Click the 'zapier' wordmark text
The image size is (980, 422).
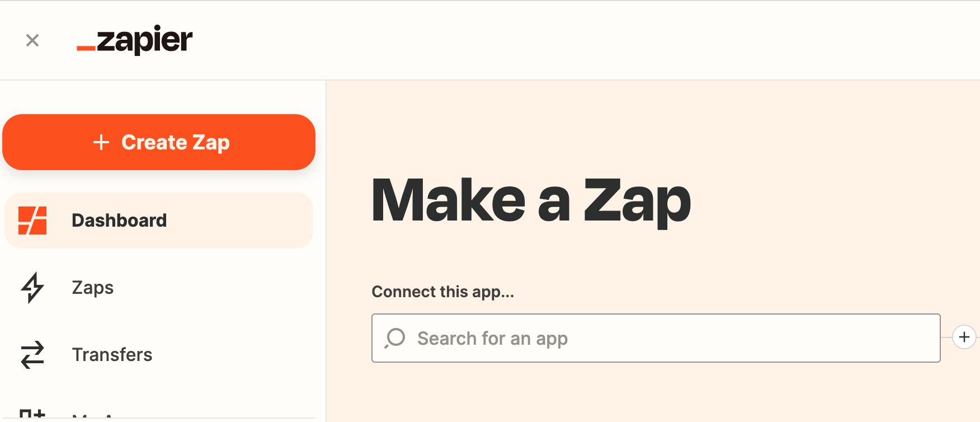pyautogui.click(x=144, y=40)
